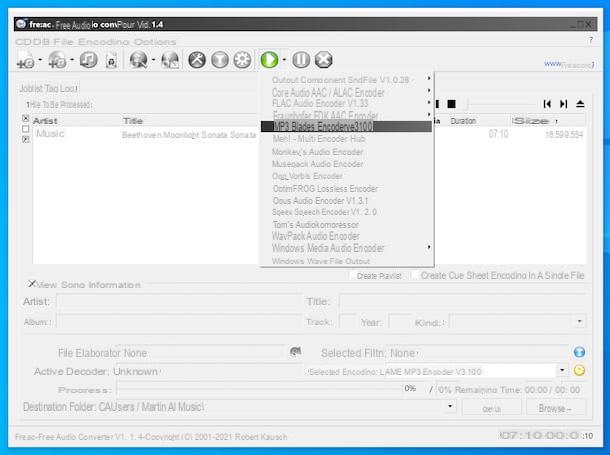Open the Options menu

155,42
